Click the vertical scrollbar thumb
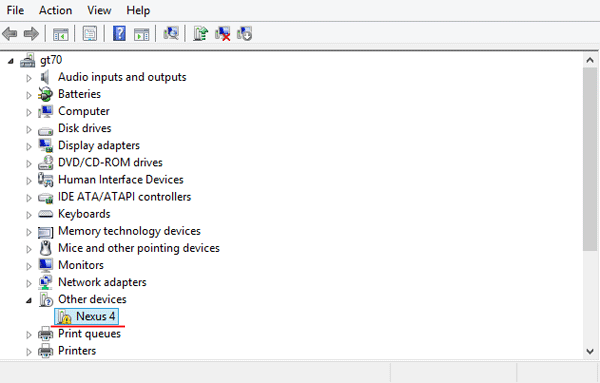This screenshot has height=383, width=600. pyautogui.click(x=590, y=160)
